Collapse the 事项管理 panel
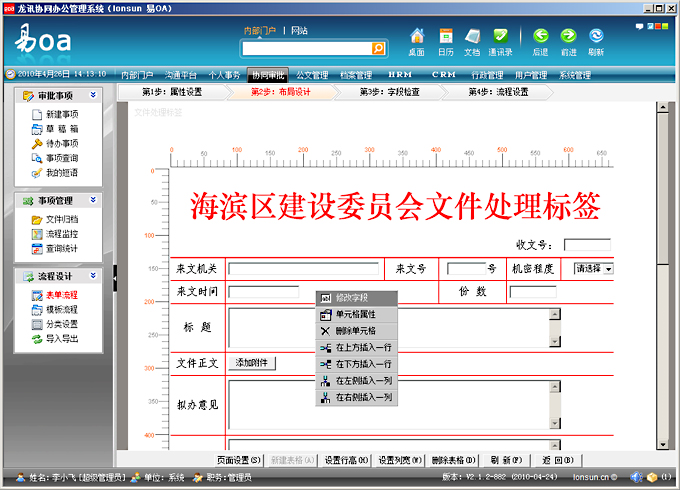 point(93,200)
